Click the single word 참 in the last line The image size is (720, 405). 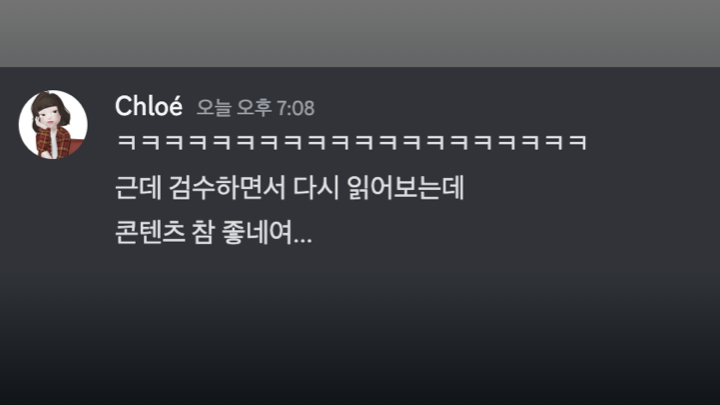(x=202, y=232)
